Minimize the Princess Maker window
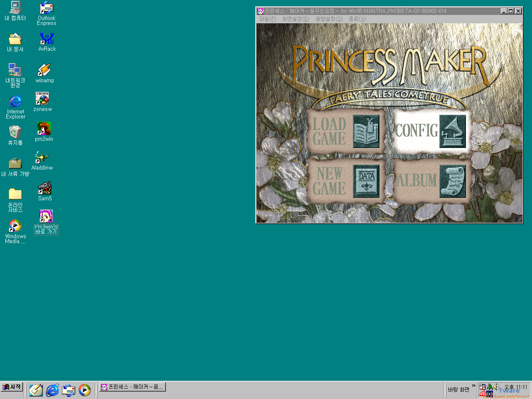The height and width of the screenshot is (399, 532). [x=504, y=11]
